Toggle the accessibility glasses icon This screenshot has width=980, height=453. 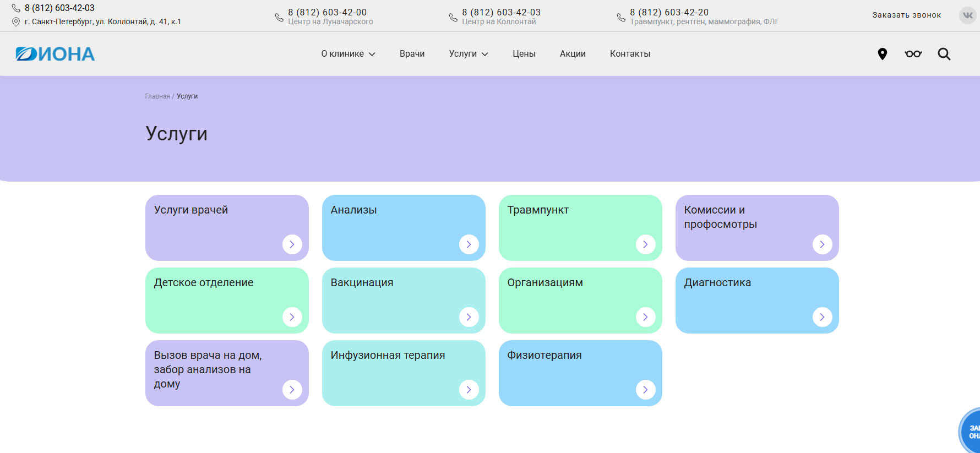click(x=913, y=54)
